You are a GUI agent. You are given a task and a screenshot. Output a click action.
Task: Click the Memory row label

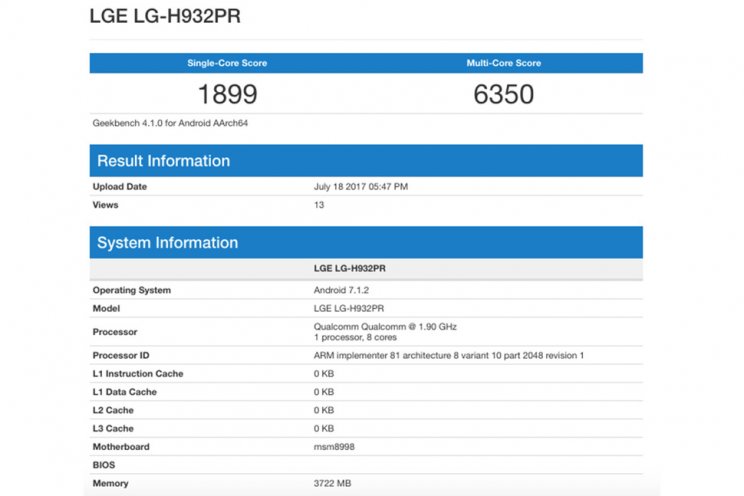pos(111,483)
